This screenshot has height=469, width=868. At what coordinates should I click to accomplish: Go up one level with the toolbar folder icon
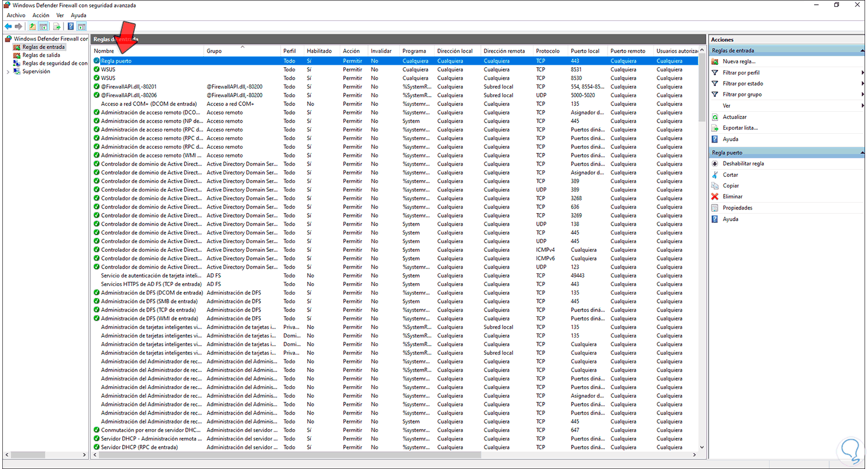[x=32, y=26]
